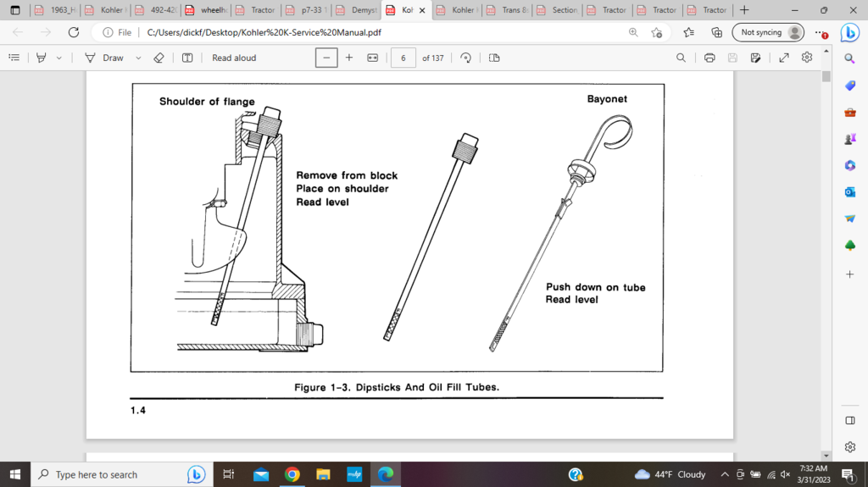This screenshot has height=487, width=868.
Task: Open the Find in PDF search
Action: coord(681,58)
